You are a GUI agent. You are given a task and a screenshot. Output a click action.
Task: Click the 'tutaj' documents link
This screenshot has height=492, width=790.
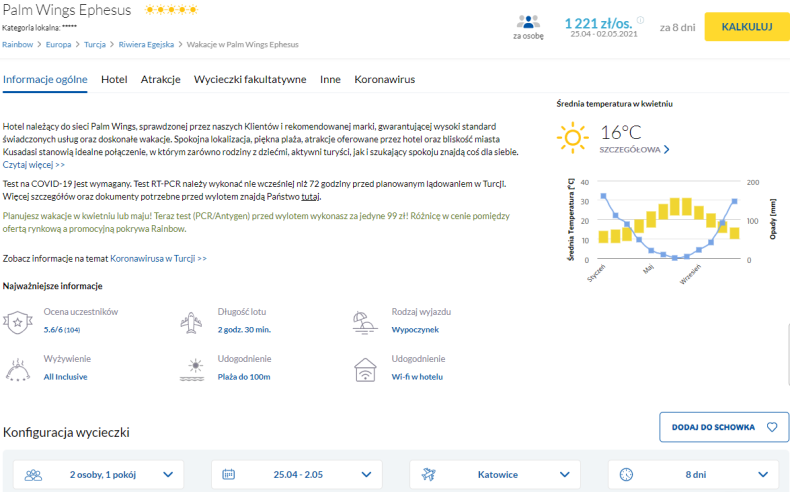[310, 196]
